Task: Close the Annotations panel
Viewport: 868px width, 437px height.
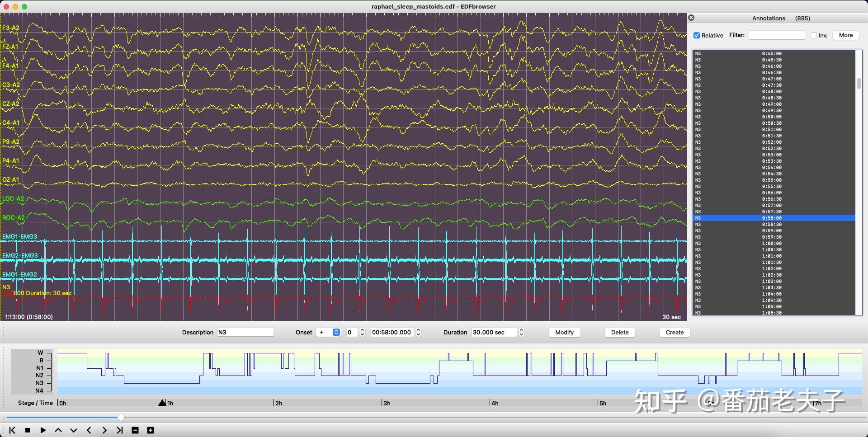Action: [691, 18]
